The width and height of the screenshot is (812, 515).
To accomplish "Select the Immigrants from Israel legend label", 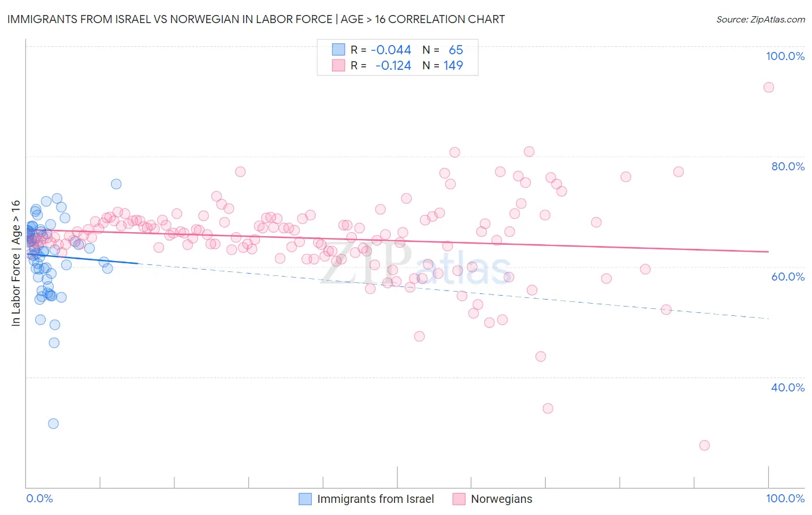I will [375, 499].
